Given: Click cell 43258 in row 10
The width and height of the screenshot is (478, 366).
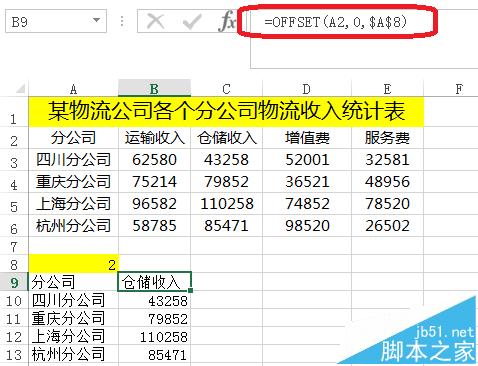Looking at the screenshot, I should click(154, 300).
